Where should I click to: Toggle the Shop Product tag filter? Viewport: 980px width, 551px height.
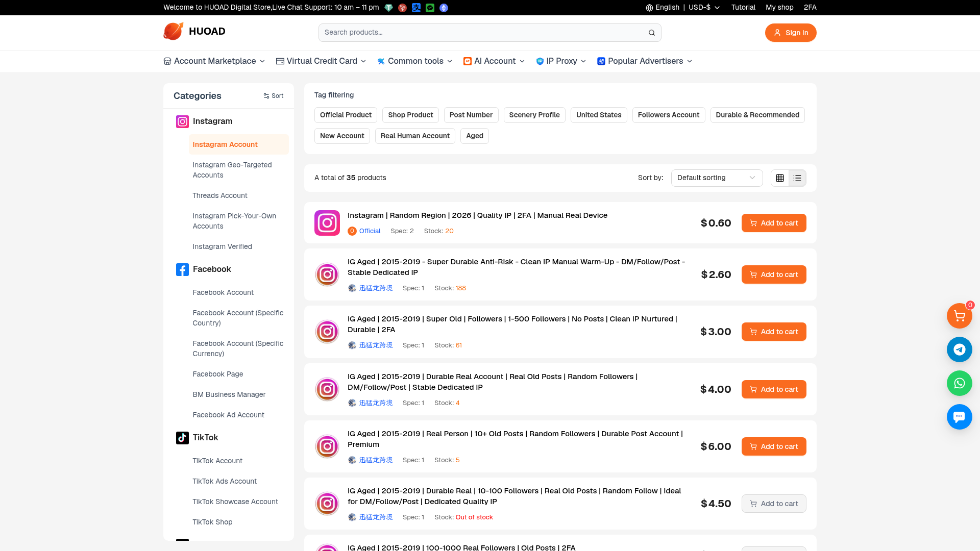(410, 115)
